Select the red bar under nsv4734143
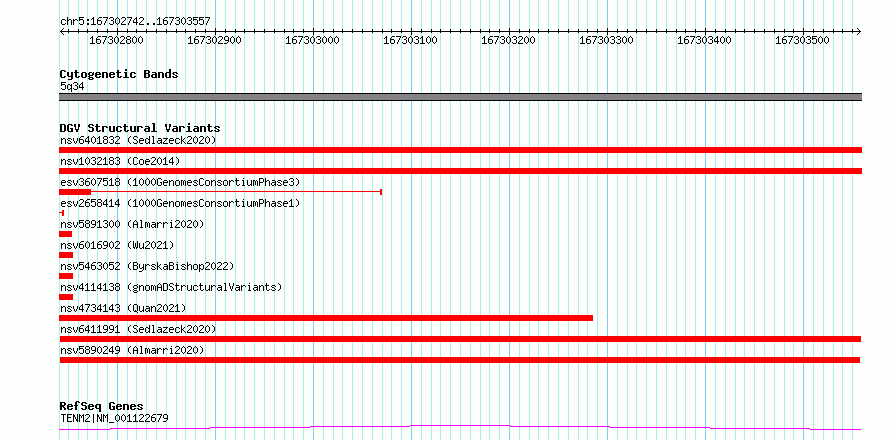The height and width of the screenshot is (440, 890). [326, 318]
